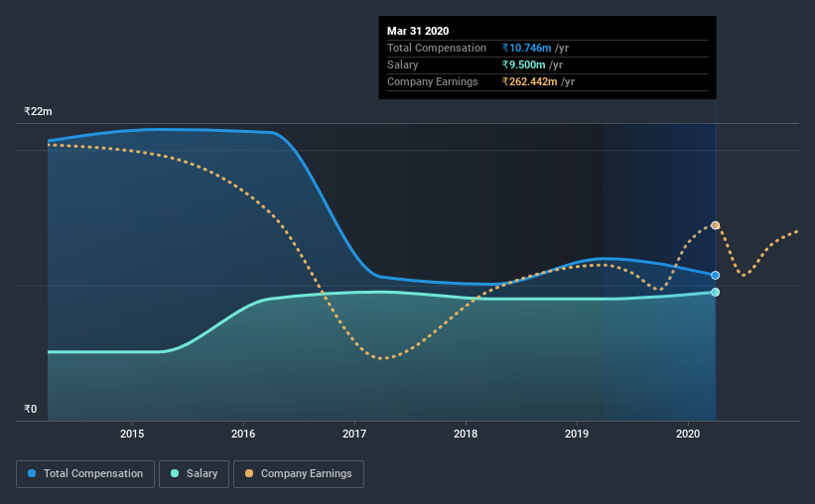Click the blue dot in Total Compensation legend

click(32, 473)
